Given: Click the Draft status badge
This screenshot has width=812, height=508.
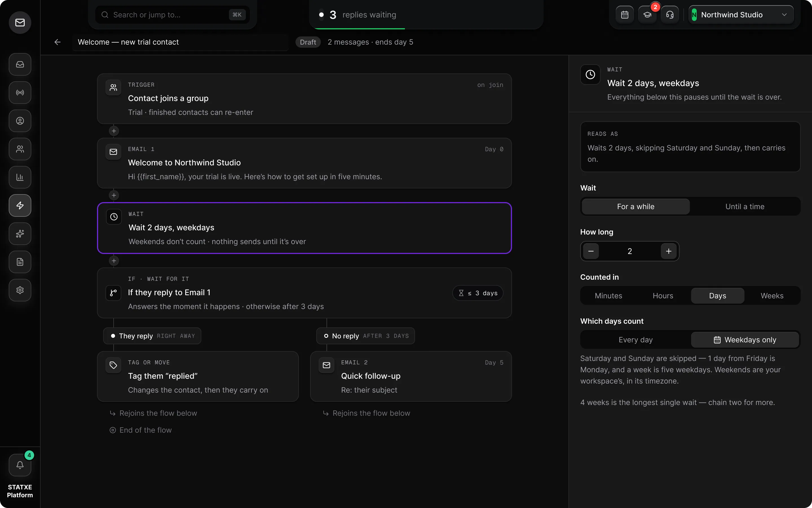Looking at the screenshot, I should 308,42.
